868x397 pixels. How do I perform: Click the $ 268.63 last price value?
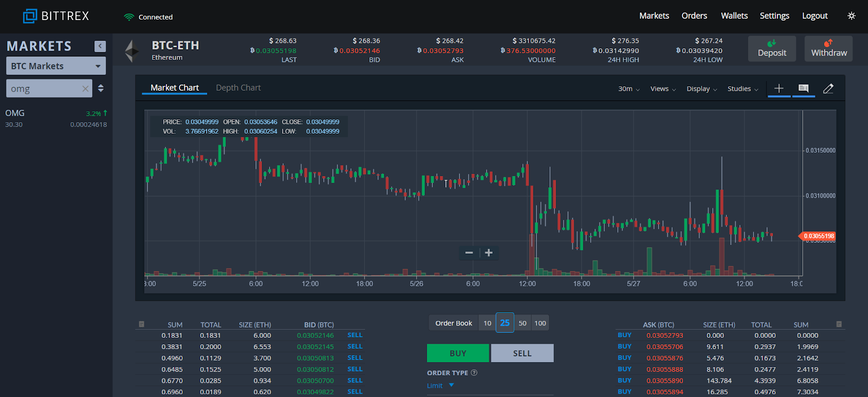[x=283, y=41]
